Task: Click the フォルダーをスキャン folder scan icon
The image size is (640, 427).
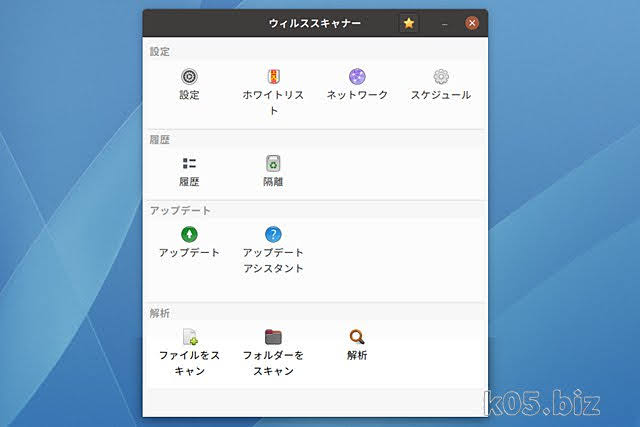Action: [x=273, y=337]
